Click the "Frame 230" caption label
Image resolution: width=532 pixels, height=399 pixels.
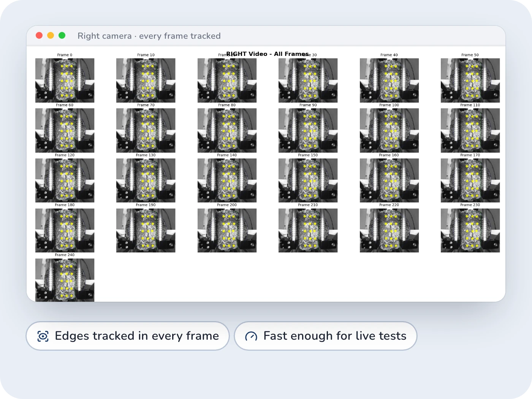click(470, 205)
